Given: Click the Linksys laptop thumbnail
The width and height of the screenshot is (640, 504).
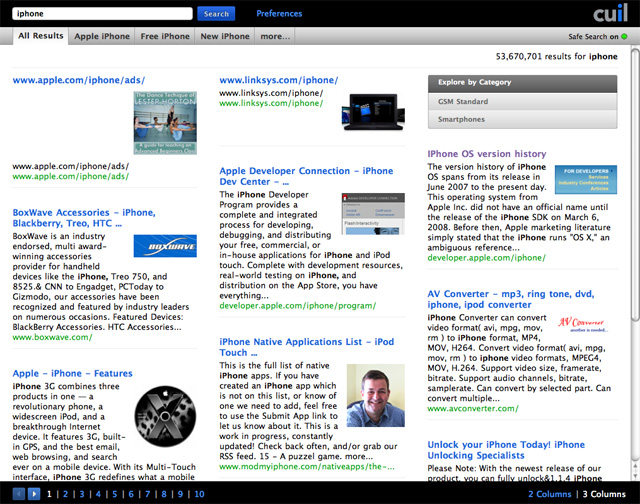Looking at the screenshot, I should coord(373,112).
